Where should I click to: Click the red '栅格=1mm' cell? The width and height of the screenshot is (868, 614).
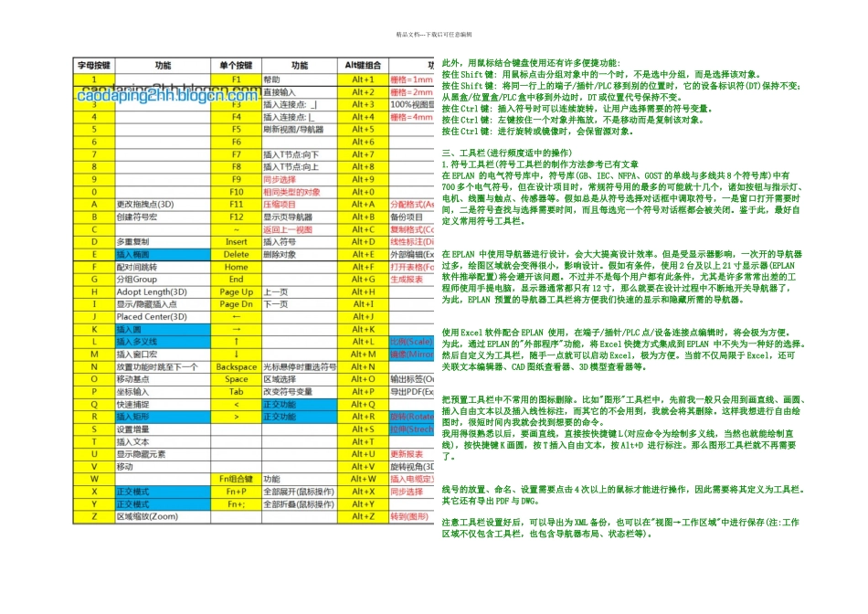click(x=411, y=79)
